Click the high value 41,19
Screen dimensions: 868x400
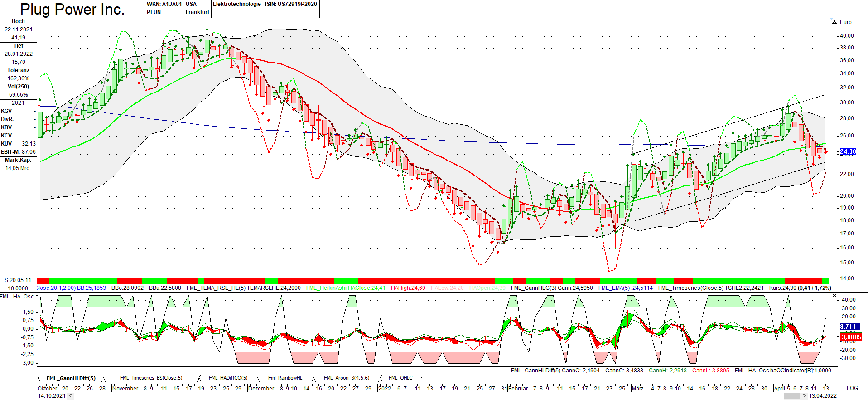[18, 38]
